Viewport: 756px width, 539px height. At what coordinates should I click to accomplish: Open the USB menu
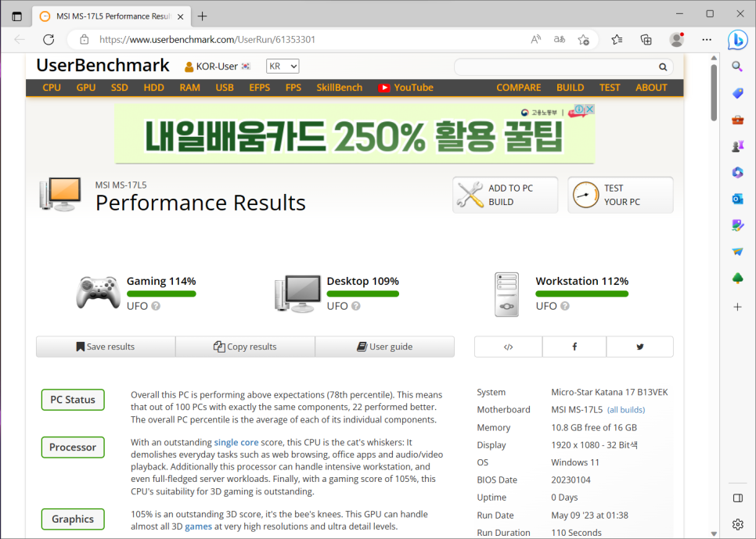[225, 88]
